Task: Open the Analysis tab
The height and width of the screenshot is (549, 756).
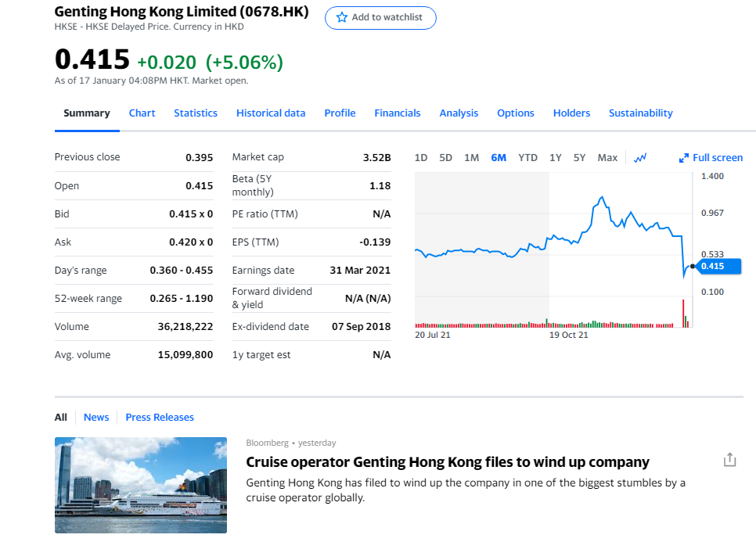Action: point(459,113)
